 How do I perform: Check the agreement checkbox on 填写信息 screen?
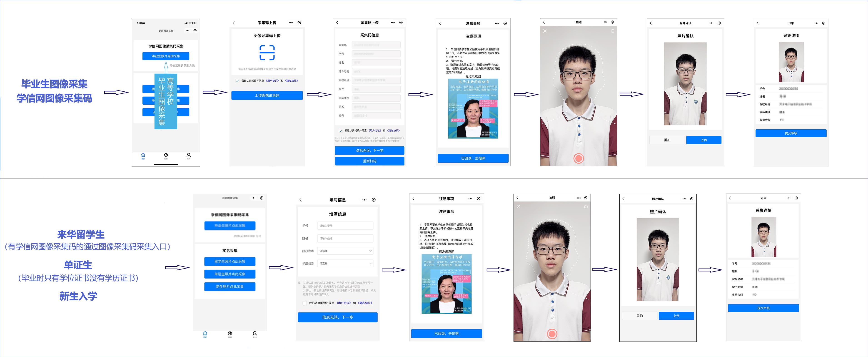(305, 303)
